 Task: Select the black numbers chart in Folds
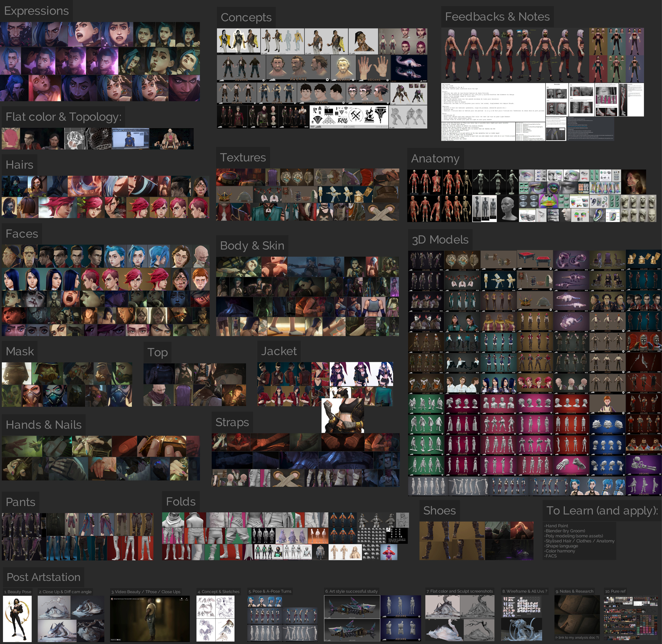click(x=397, y=535)
